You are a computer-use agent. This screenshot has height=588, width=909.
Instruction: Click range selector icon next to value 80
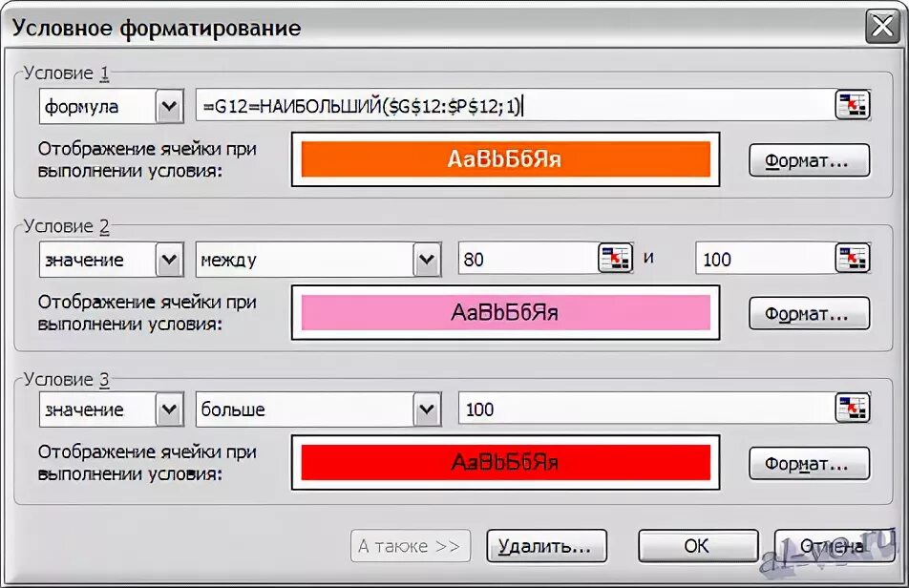[x=615, y=258]
